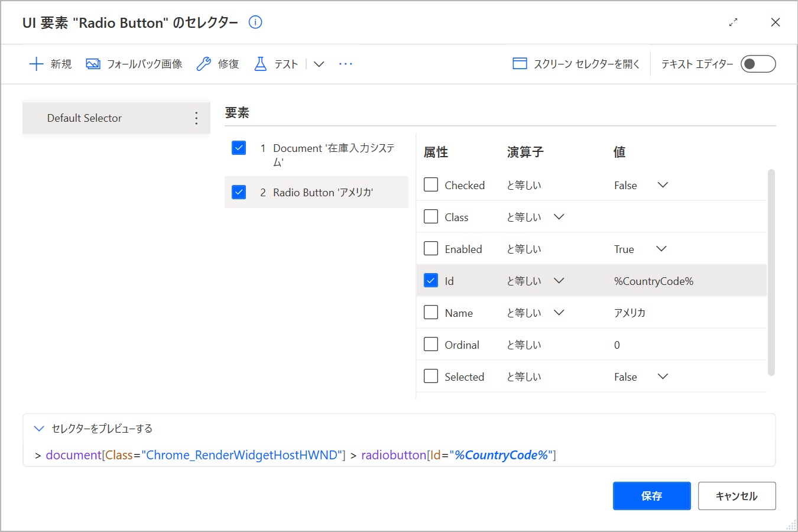Image resolution: width=798 pixels, height=532 pixels.
Task: Click the 値 column header
Action: [619, 152]
